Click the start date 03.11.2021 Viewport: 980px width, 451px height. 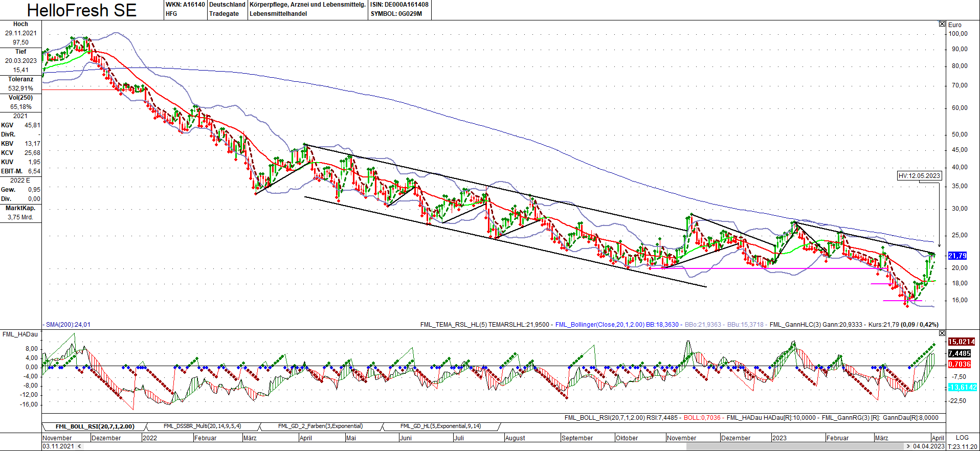[x=58, y=446]
